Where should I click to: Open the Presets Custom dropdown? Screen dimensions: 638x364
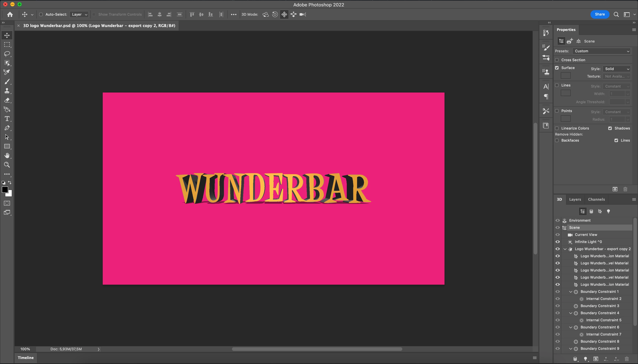[x=601, y=51]
